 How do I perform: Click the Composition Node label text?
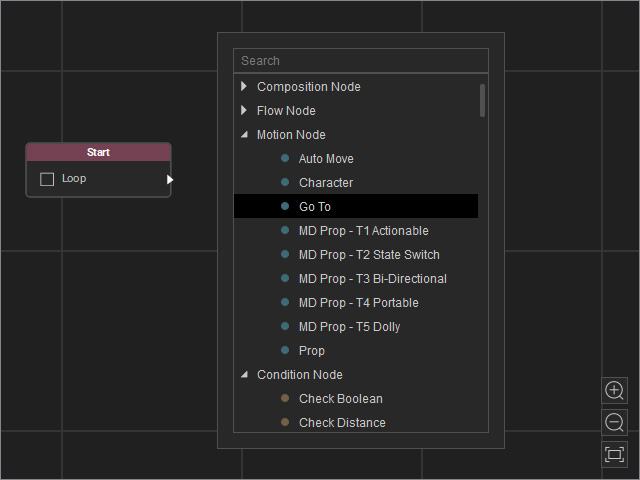click(x=309, y=87)
